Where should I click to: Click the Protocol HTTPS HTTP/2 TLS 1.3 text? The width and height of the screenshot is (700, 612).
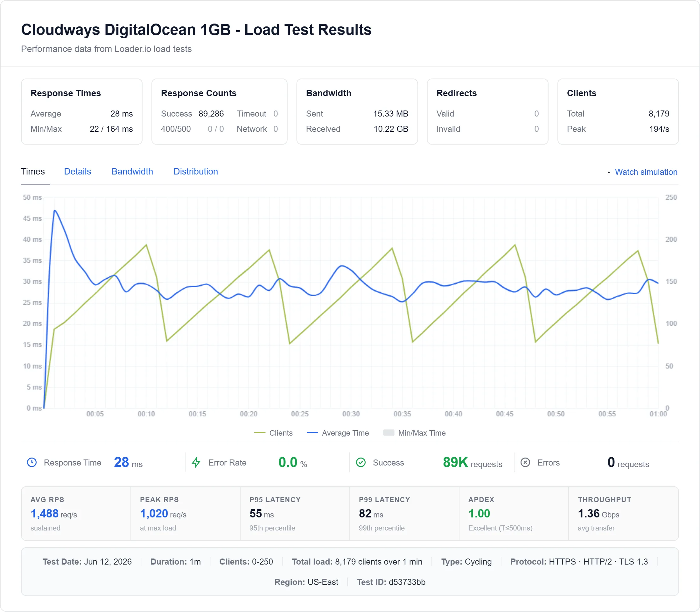tap(579, 562)
